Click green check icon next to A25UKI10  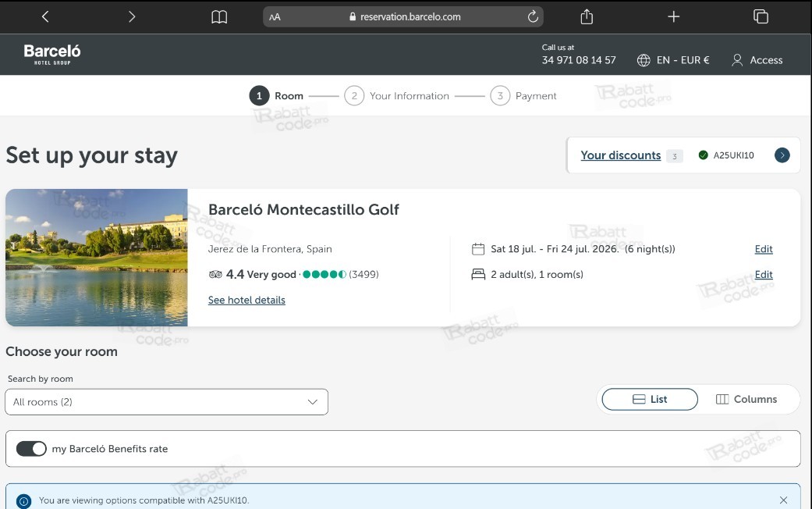pyautogui.click(x=704, y=155)
